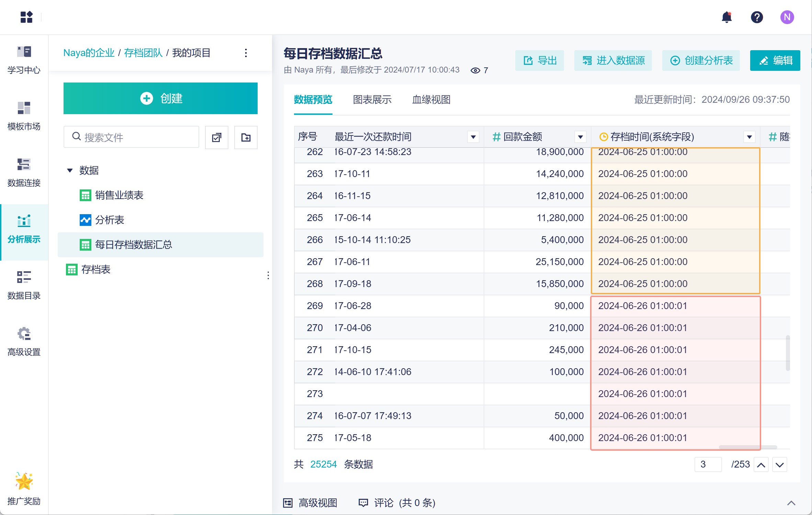Image resolution: width=812 pixels, height=515 pixels.
Task: Open the 最近一次还款时间 column dropdown
Action: tap(473, 137)
